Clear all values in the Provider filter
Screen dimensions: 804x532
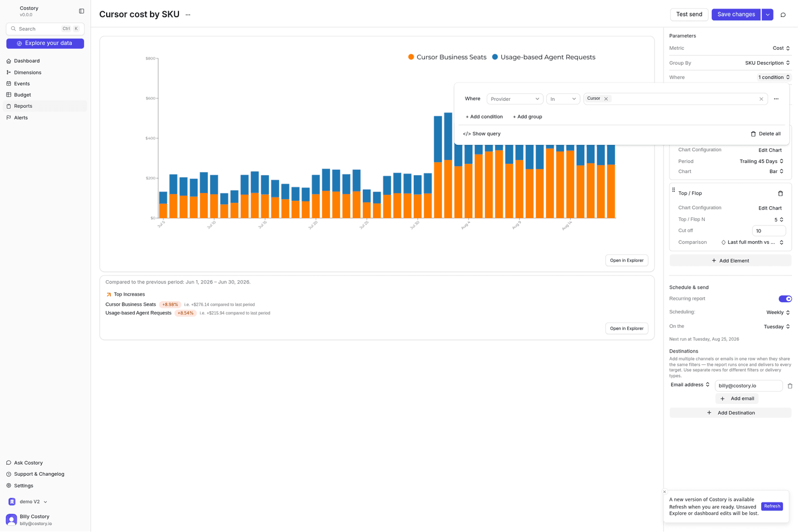tap(761, 99)
